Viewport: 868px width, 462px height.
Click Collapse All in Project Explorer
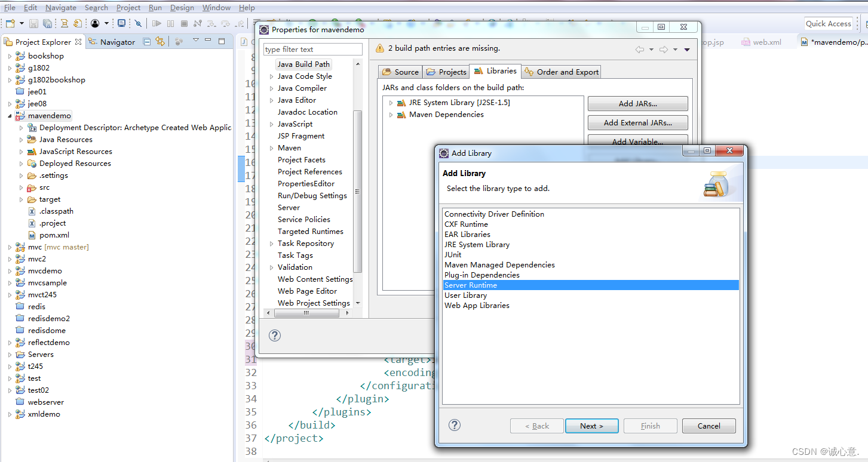click(148, 41)
